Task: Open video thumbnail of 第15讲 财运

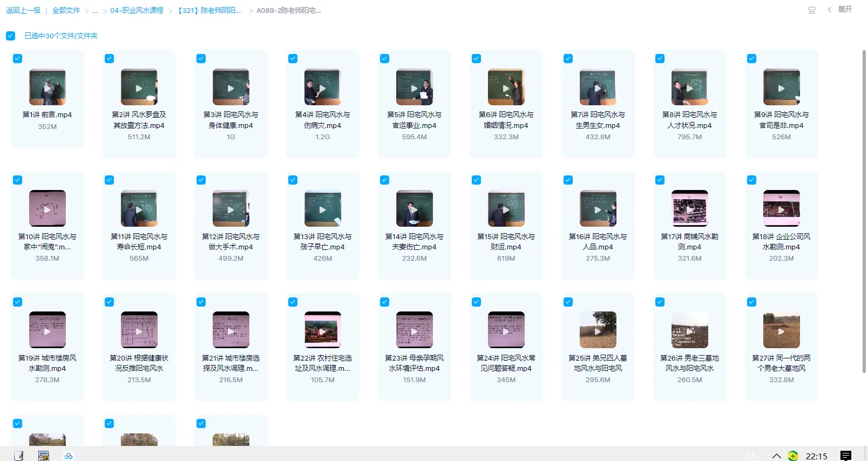Action: pyautogui.click(x=506, y=208)
